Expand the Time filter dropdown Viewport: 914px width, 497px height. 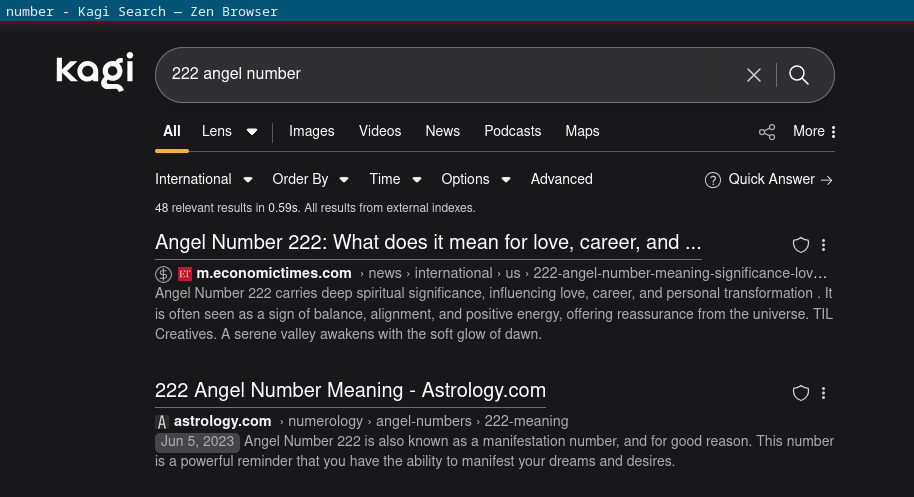click(x=394, y=179)
